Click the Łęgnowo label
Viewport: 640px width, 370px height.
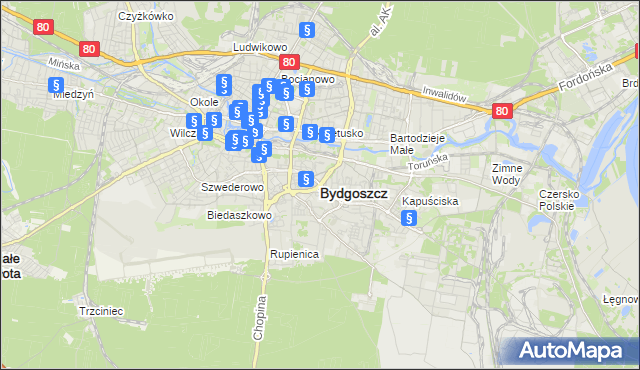621,300
